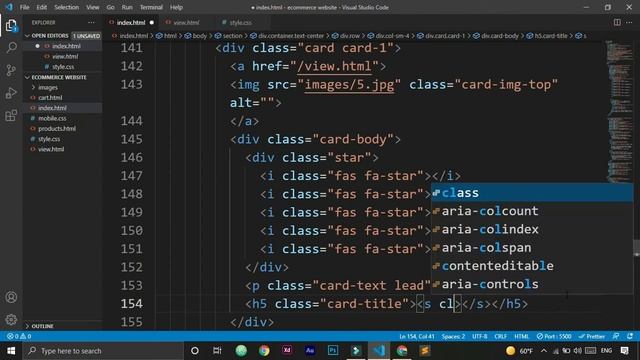Change indentation via Spaces: 2
Image resolution: width=640 pixels, height=360 pixels.
point(453,336)
